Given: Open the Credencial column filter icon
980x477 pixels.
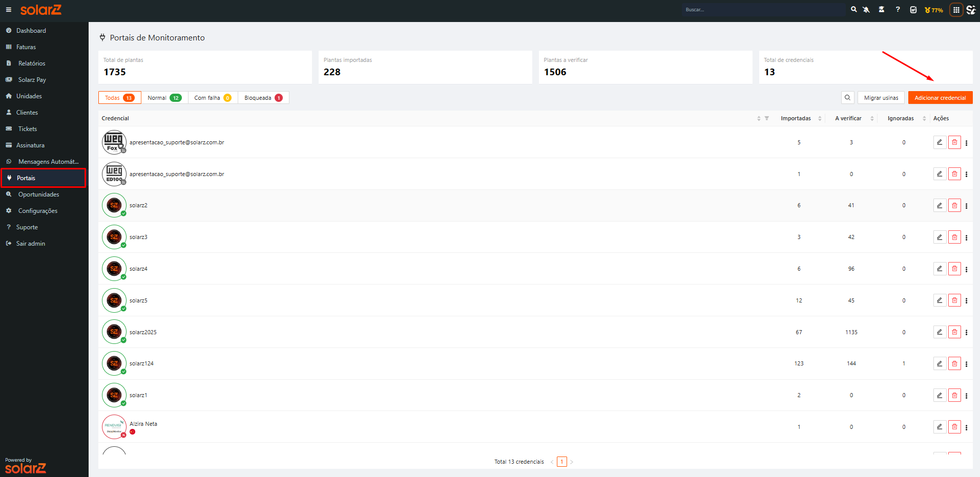Looking at the screenshot, I should [767, 118].
